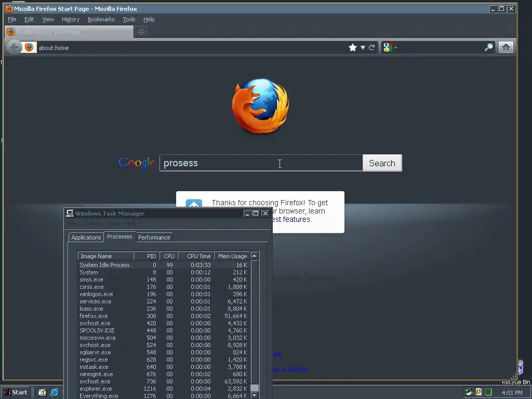Click the Show Desktop quick launch icon
532x399 pixels.
click(x=42, y=393)
